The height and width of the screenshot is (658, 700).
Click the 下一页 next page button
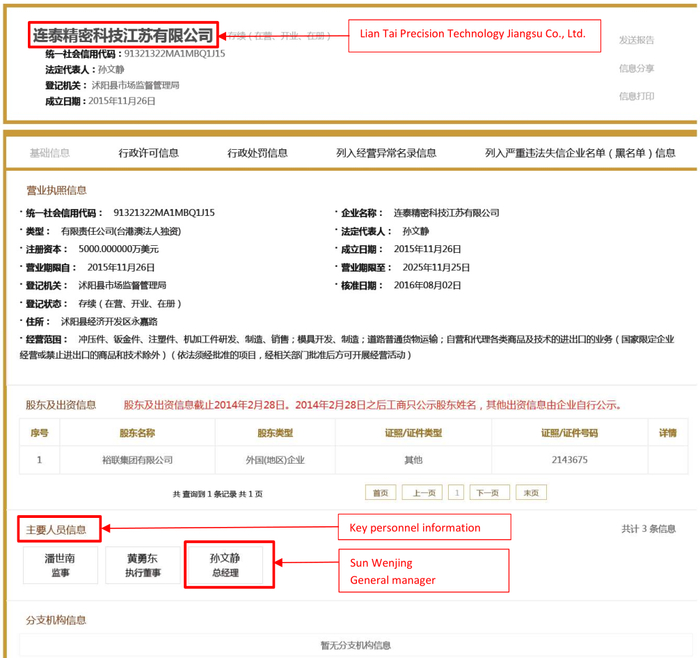click(490, 493)
